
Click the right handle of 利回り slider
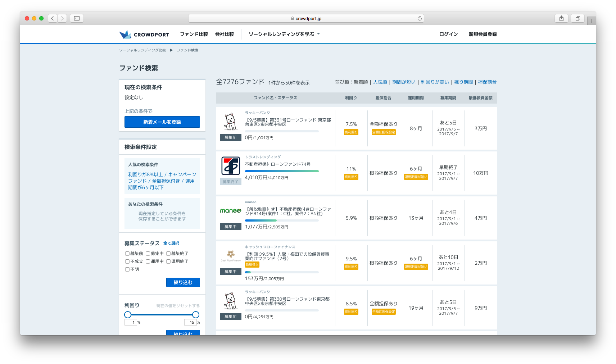tap(196, 315)
